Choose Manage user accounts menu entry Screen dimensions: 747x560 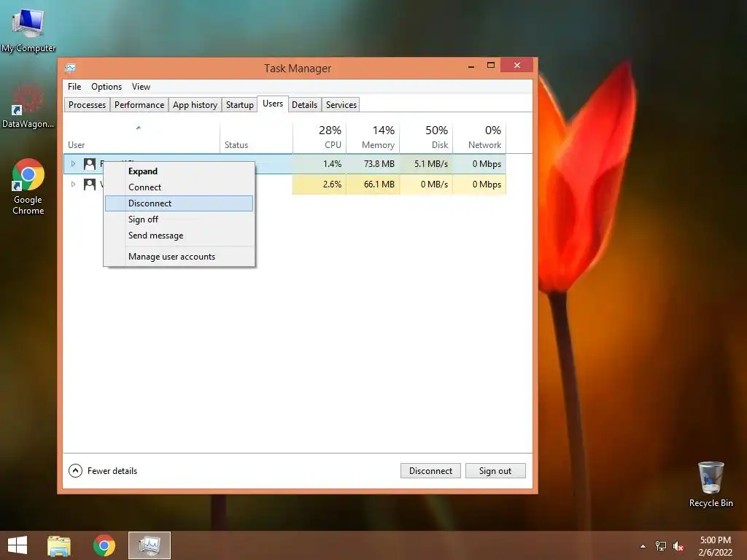[179, 257]
